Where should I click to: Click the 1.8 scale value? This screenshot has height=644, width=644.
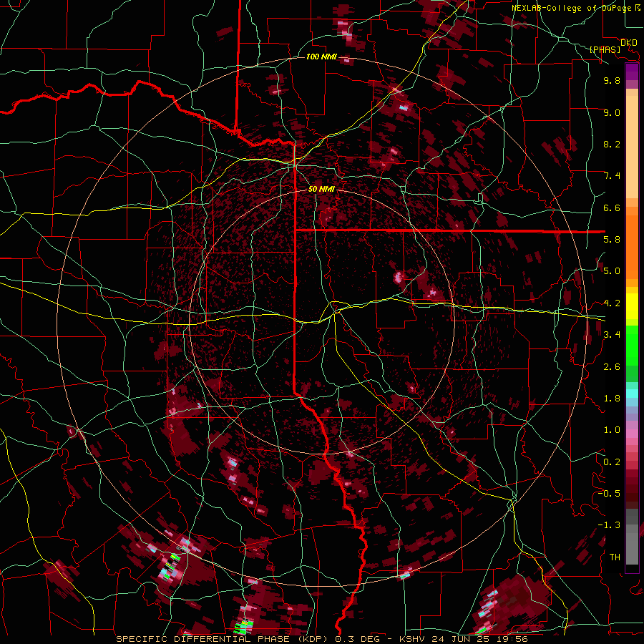(x=612, y=399)
